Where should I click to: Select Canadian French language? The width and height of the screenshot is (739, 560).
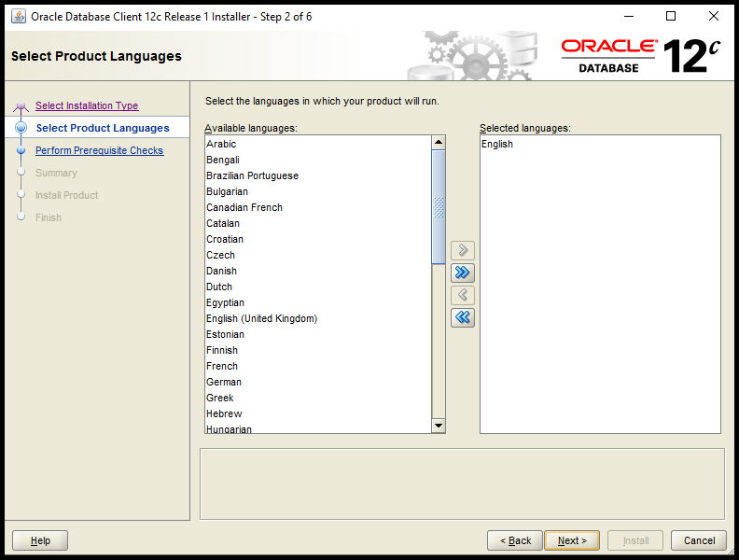pyautogui.click(x=318, y=207)
